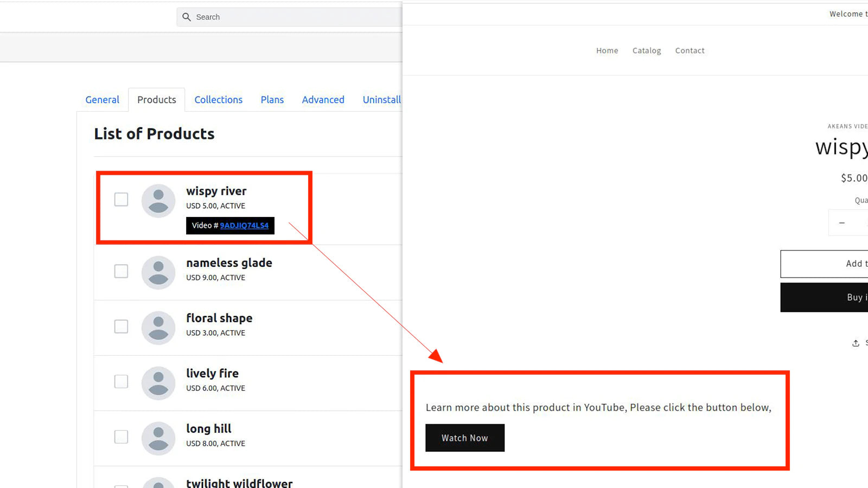
Task: Select the floral shape checkbox
Action: [121, 326]
